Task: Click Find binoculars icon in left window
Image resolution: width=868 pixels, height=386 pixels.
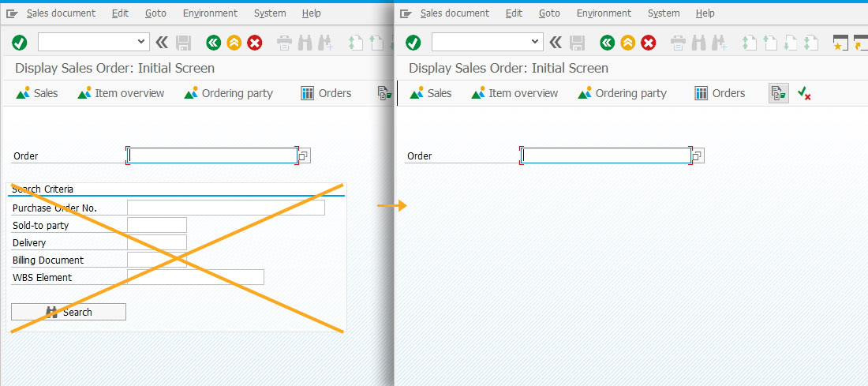Action: coord(305,43)
